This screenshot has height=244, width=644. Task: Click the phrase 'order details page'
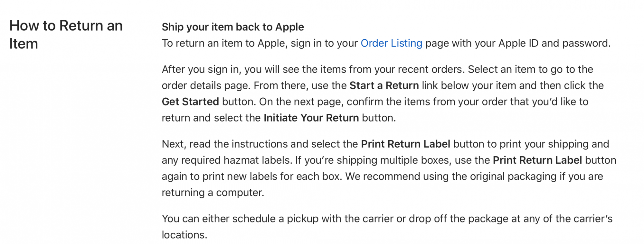pyautogui.click(x=206, y=85)
